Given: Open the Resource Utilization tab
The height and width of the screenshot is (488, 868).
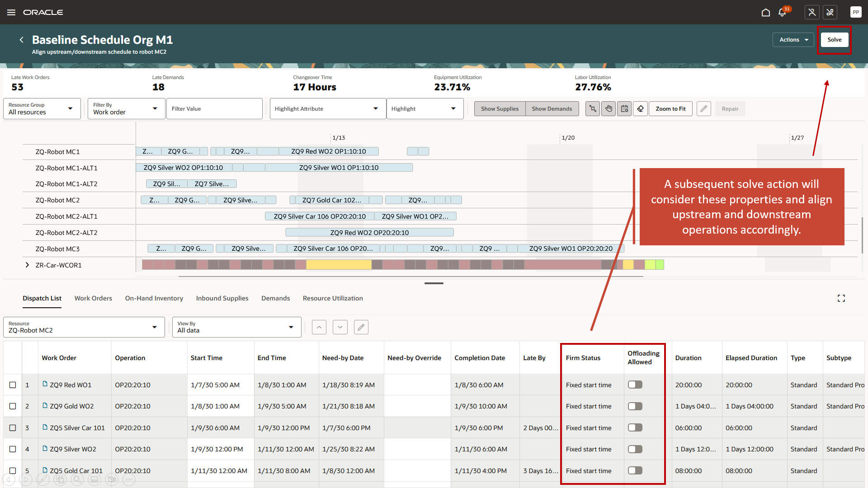Looking at the screenshot, I should [333, 298].
